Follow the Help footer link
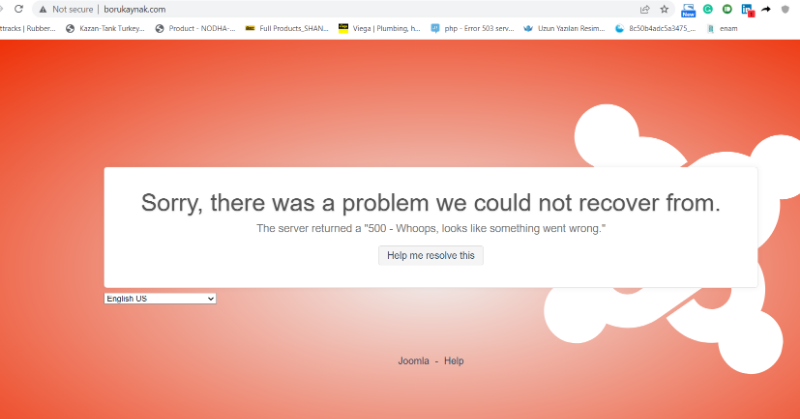This screenshot has height=419, width=800. click(x=454, y=361)
